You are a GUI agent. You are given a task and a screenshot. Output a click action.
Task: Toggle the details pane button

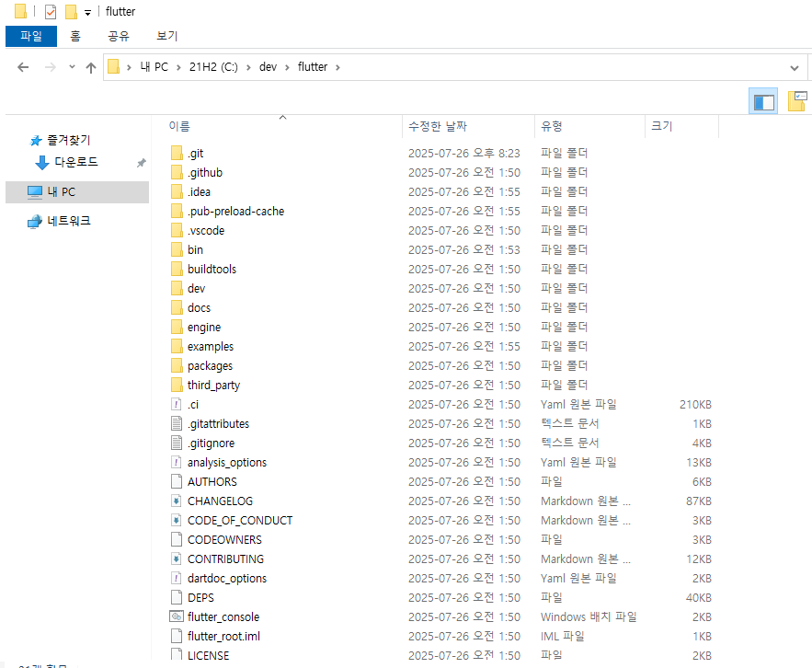pos(797,101)
